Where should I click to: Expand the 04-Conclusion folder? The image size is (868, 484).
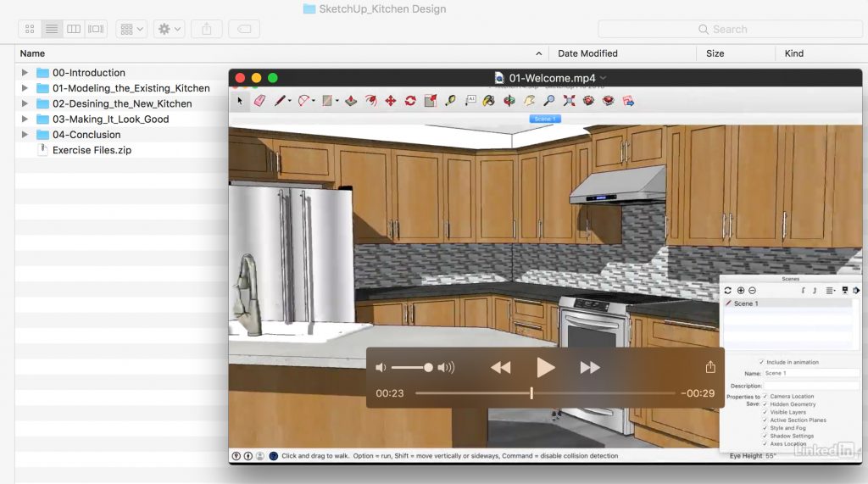(25, 135)
